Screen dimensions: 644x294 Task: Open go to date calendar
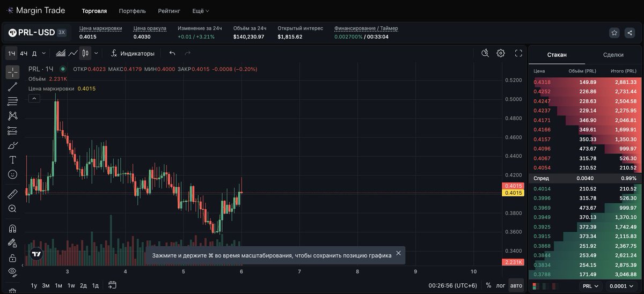pos(112,285)
